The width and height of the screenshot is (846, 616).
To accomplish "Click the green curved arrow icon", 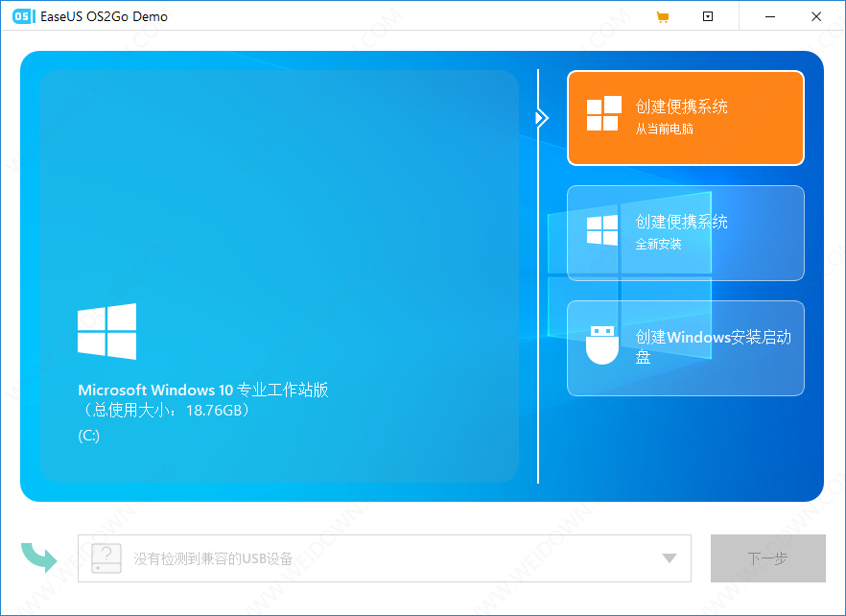I will pyautogui.click(x=38, y=557).
